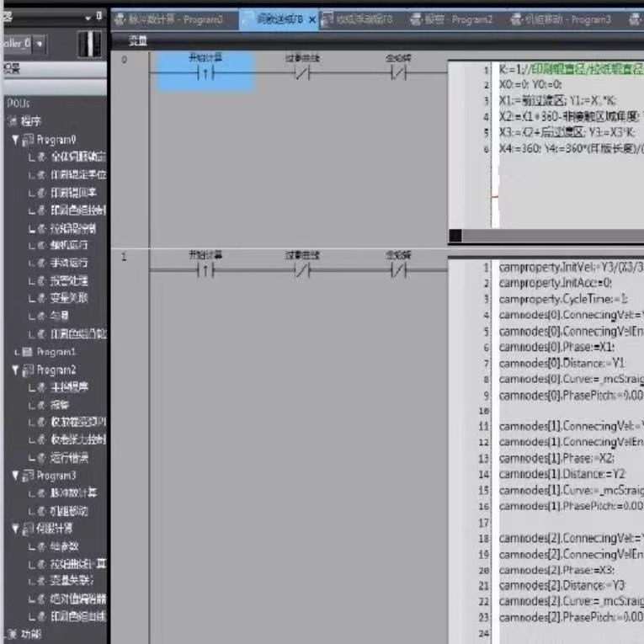Screen dimensions: 644x644
Task: Click the 功能 folder icon at tree bottom
Action: point(13,634)
